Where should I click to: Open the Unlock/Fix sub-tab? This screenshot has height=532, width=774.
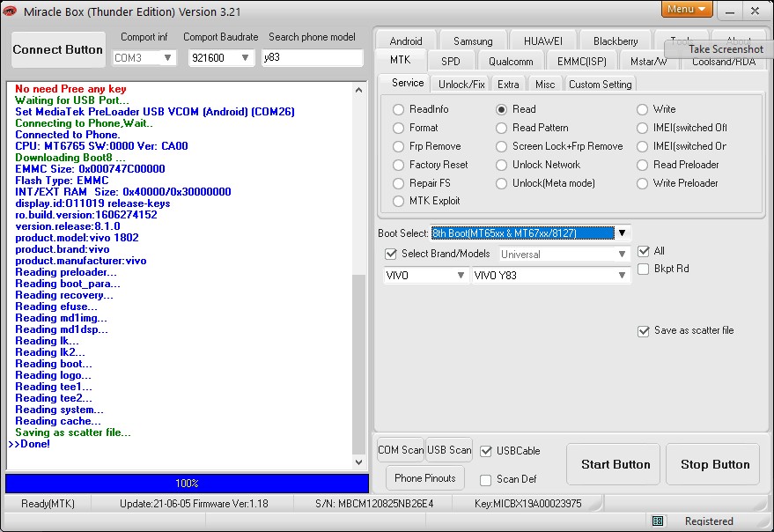[x=461, y=84]
